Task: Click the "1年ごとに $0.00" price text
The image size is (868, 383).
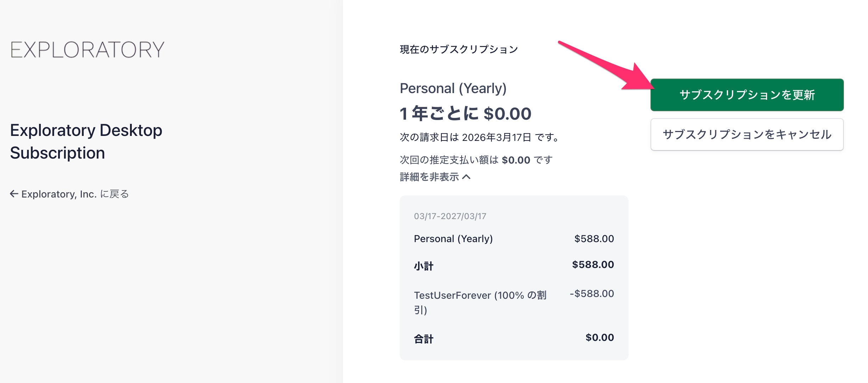Action: pyautogui.click(x=465, y=114)
